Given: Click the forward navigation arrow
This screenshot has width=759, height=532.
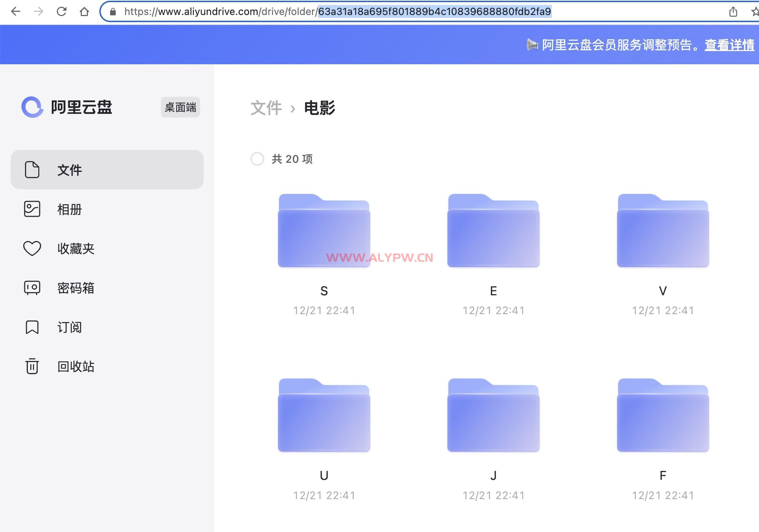Looking at the screenshot, I should point(38,12).
